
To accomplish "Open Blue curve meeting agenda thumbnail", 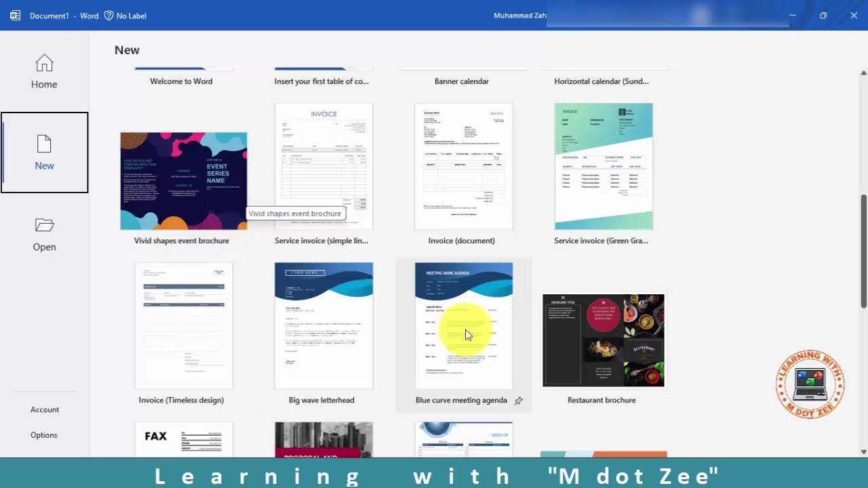I will [x=464, y=326].
